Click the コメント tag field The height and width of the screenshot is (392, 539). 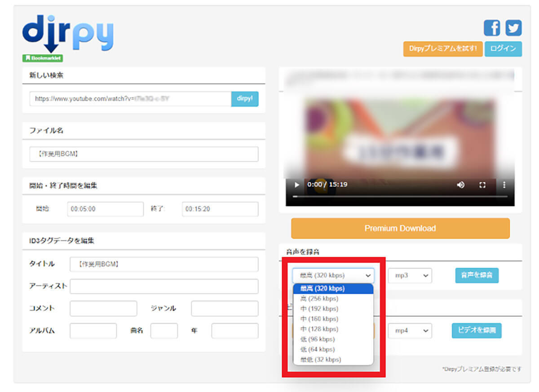[x=103, y=308]
